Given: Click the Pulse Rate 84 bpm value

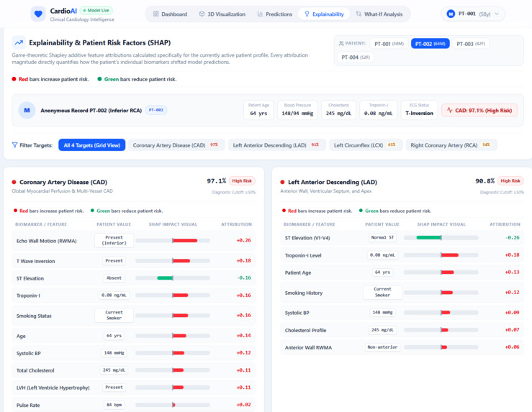Looking at the screenshot, I should [114, 405].
